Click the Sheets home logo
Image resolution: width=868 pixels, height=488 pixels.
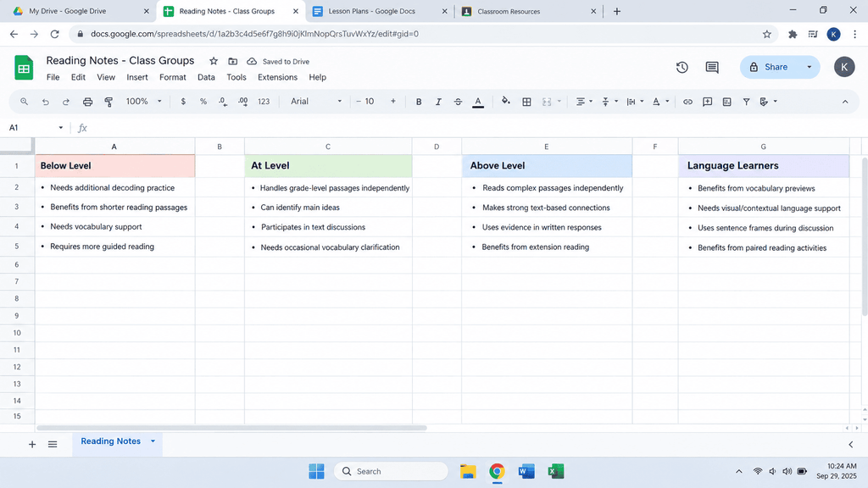24,68
